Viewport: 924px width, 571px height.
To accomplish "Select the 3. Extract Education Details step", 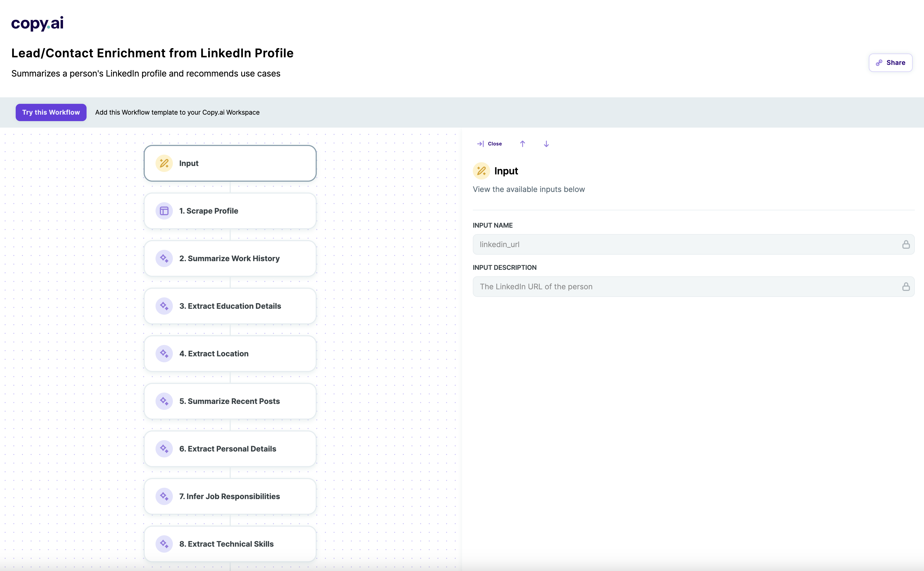I will [x=230, y=306].
